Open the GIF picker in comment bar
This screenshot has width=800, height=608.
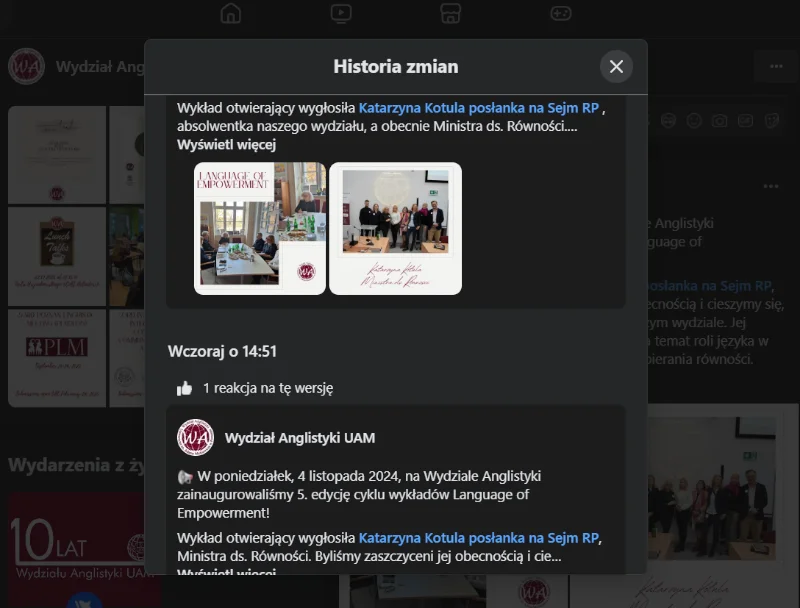click(745, 120)
